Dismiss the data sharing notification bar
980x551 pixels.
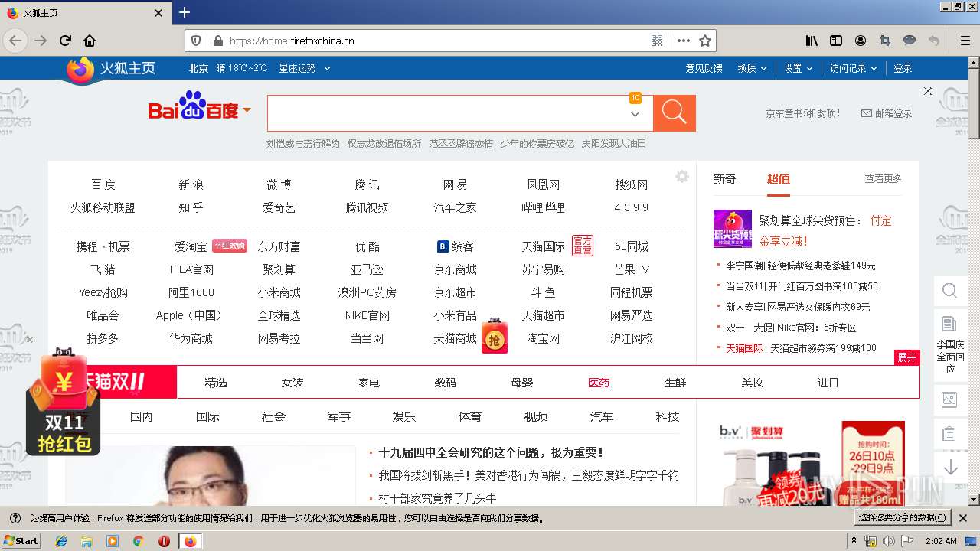coord(963,518)
